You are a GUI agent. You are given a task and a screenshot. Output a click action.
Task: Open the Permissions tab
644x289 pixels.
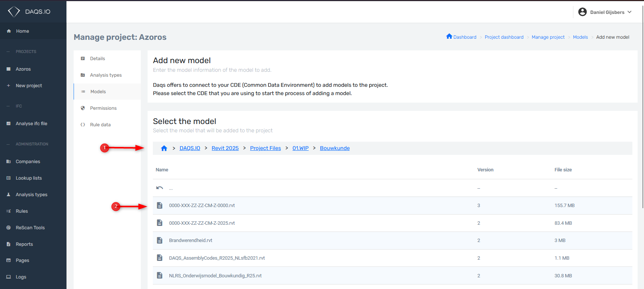107,108
